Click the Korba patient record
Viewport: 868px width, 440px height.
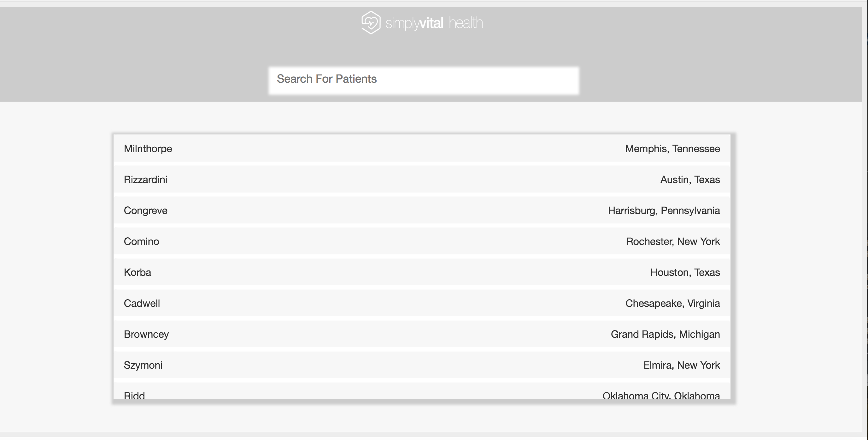(138, 272)
